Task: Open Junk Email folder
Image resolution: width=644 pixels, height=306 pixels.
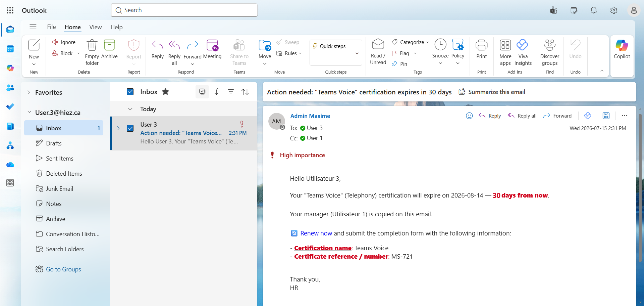Action: 64,189
